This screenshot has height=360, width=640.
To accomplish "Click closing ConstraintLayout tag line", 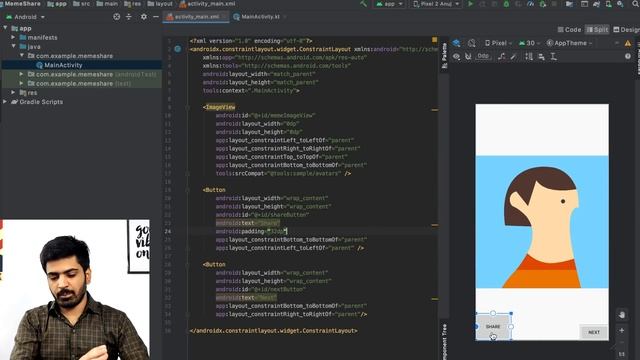I will click(x=273, y=331).
